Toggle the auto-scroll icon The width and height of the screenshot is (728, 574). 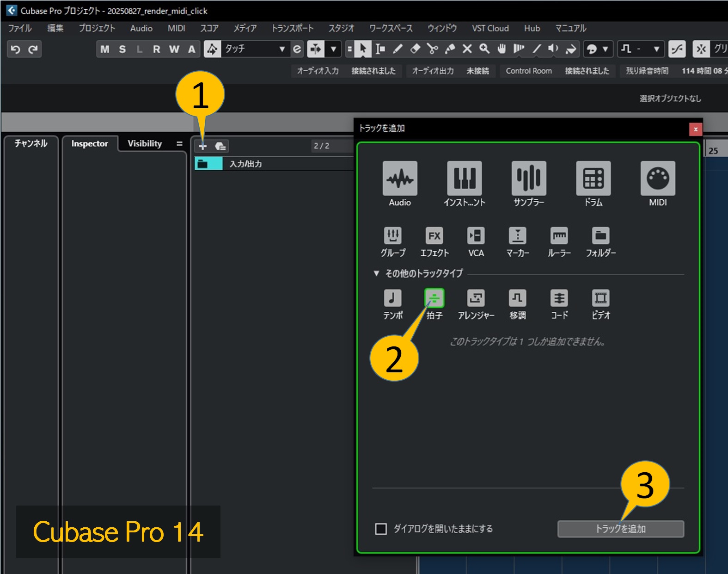(x=316, y=49)
